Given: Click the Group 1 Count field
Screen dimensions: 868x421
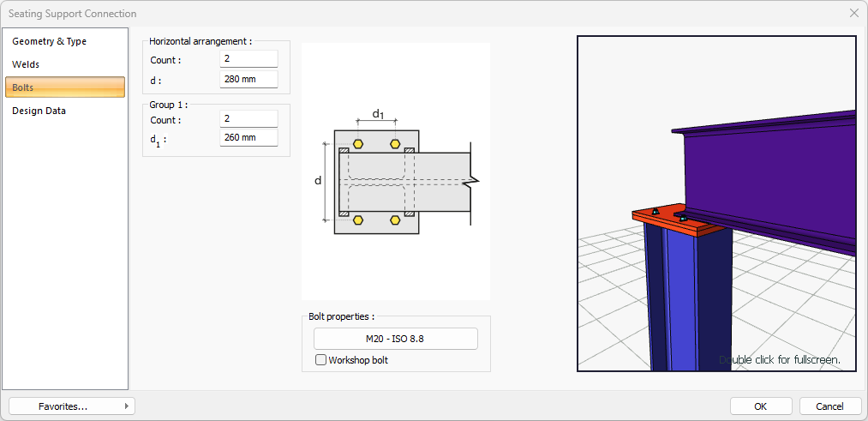Looking at the screenshot, I should (248, 119).
